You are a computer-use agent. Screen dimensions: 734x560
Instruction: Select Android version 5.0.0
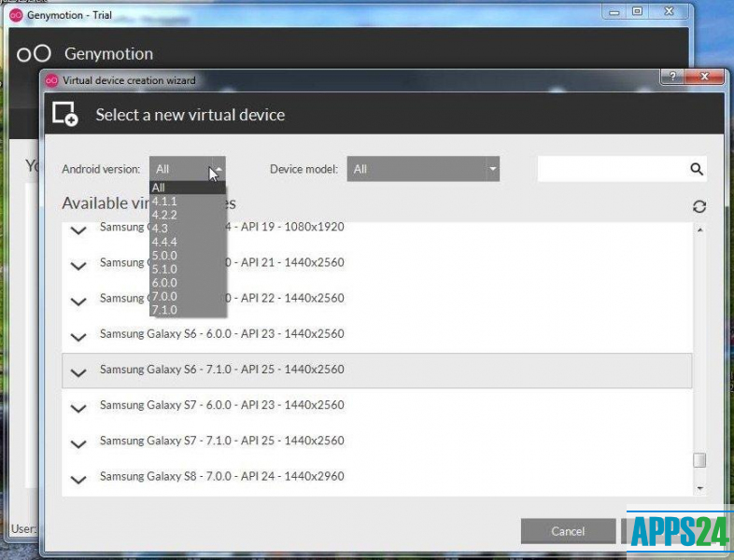tap(188, 256)
